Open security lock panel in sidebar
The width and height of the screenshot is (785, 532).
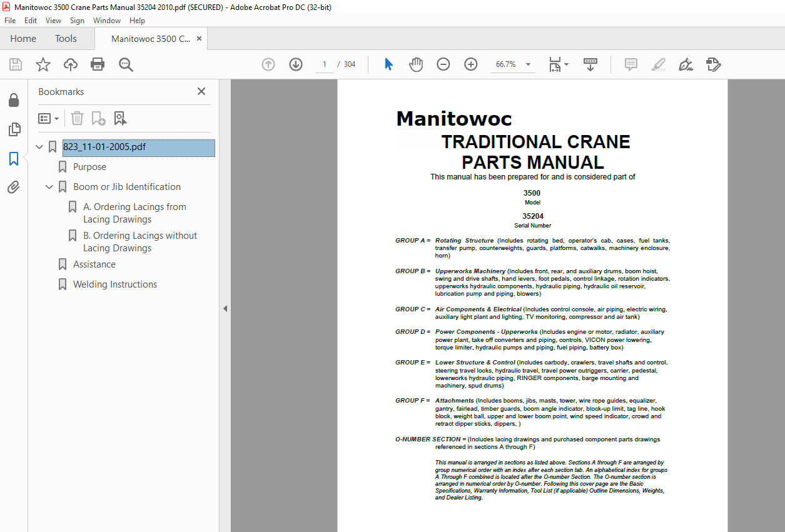(x=14, y=101)
